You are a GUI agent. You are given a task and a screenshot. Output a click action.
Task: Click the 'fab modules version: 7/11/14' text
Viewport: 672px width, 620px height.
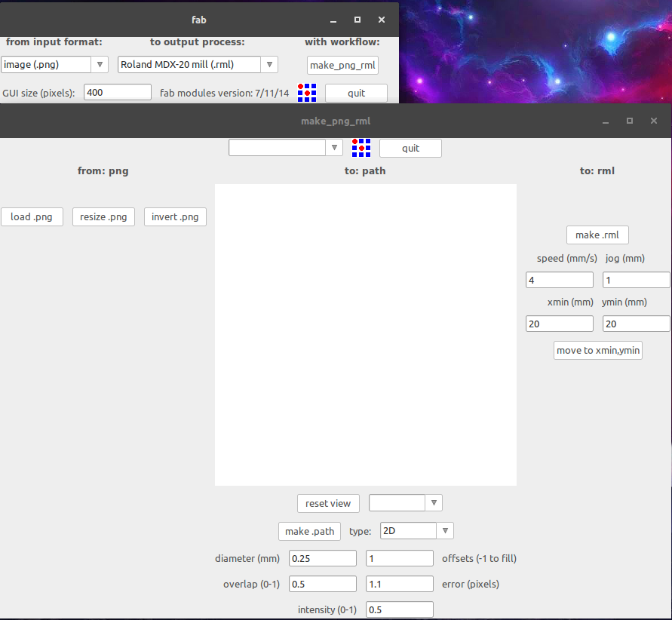pyautogui.click(x=225, y=93)
